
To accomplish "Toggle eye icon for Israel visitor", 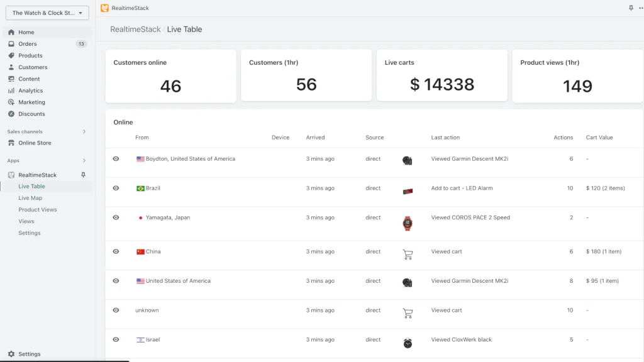I will tap(116, 339).
